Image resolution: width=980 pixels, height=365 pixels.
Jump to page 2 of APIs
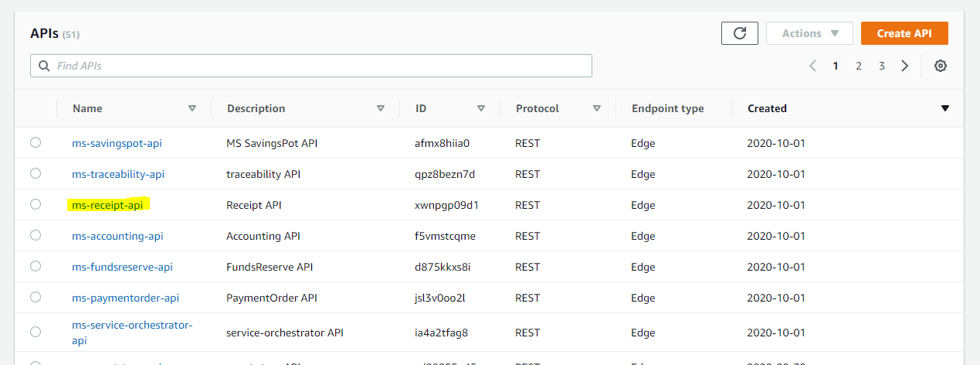pos(858,66)
